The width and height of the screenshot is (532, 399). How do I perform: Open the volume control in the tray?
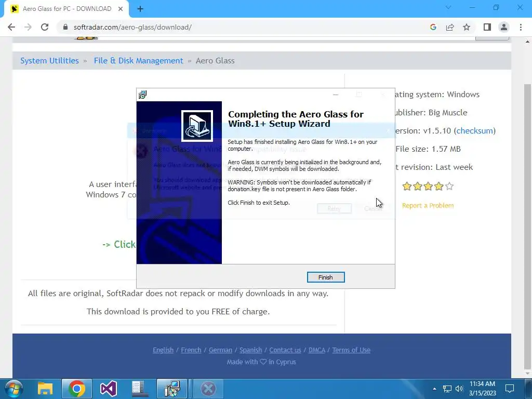459,389
